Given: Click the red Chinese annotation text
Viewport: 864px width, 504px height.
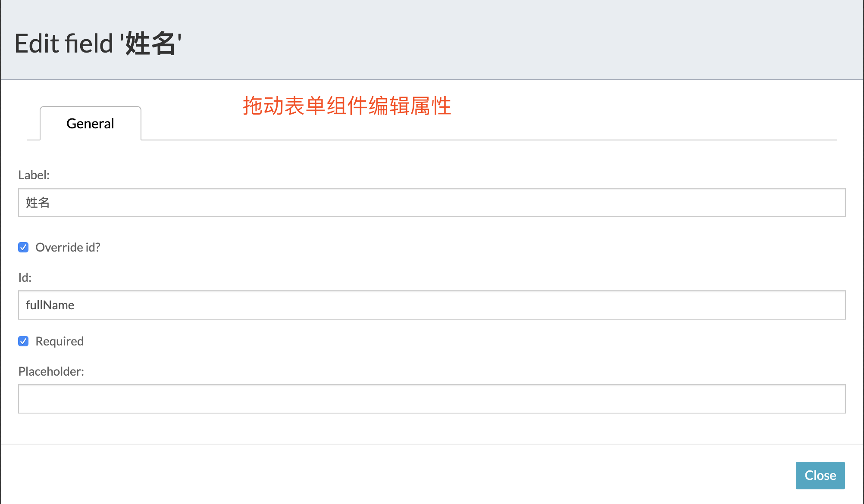Looking at the screenshot, I should coord(347,106).
